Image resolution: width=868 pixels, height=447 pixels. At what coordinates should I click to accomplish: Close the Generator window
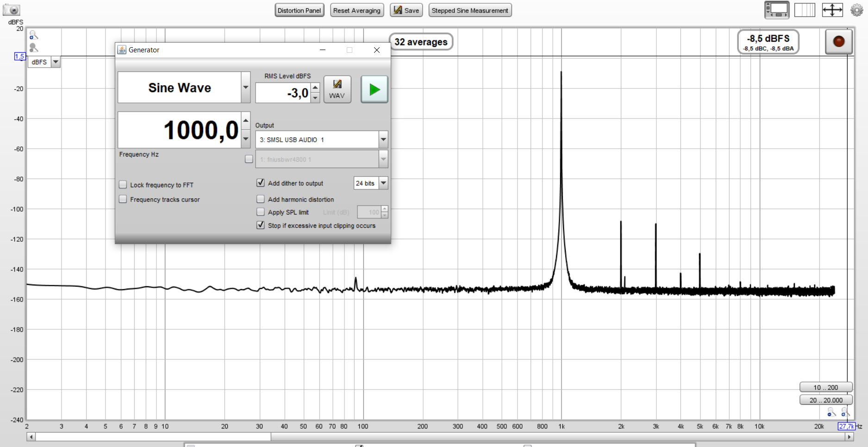377,50
